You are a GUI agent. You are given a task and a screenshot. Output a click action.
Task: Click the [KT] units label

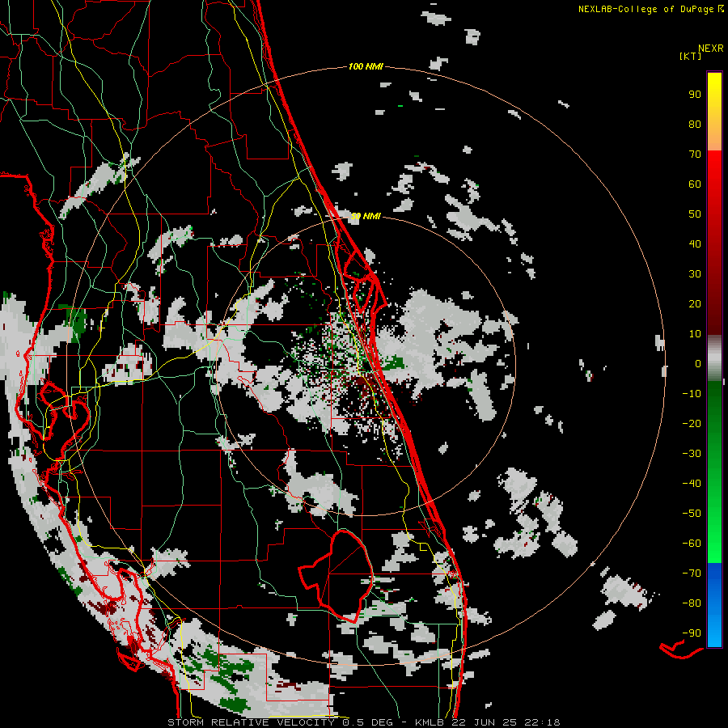(691, 56)
